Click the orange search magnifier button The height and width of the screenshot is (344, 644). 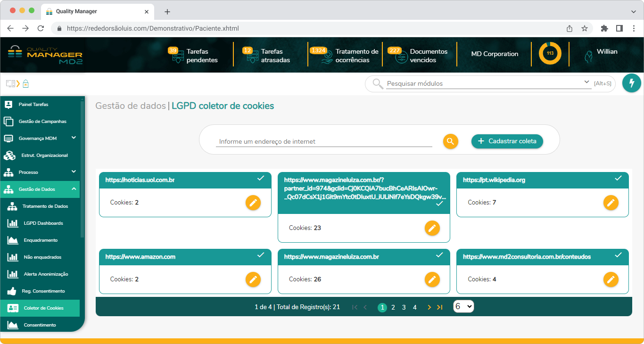(x=450, y=141)
